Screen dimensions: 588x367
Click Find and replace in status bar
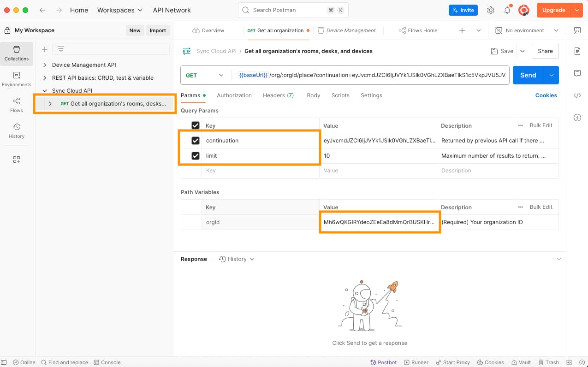[65, 362]
